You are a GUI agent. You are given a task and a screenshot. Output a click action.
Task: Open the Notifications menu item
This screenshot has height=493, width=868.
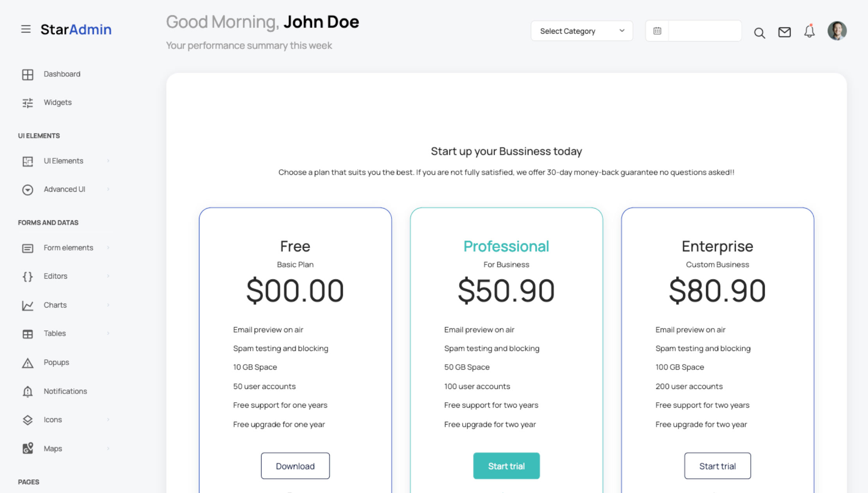pos(65,391)
